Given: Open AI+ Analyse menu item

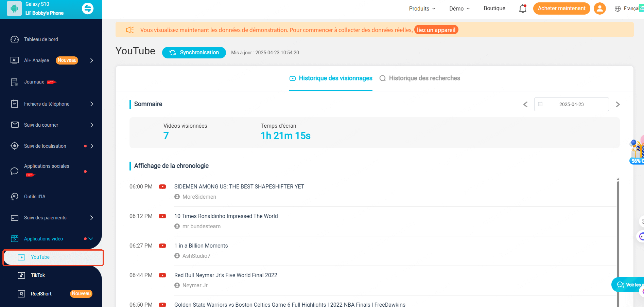Looking at the screenshot, I should tap(36, 60).
